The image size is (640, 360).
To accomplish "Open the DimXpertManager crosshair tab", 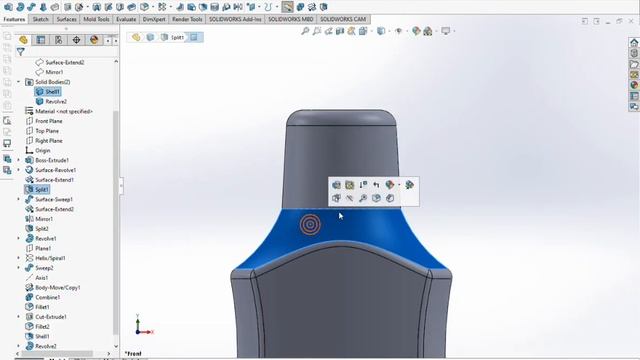I will click(x=76, y=40).
